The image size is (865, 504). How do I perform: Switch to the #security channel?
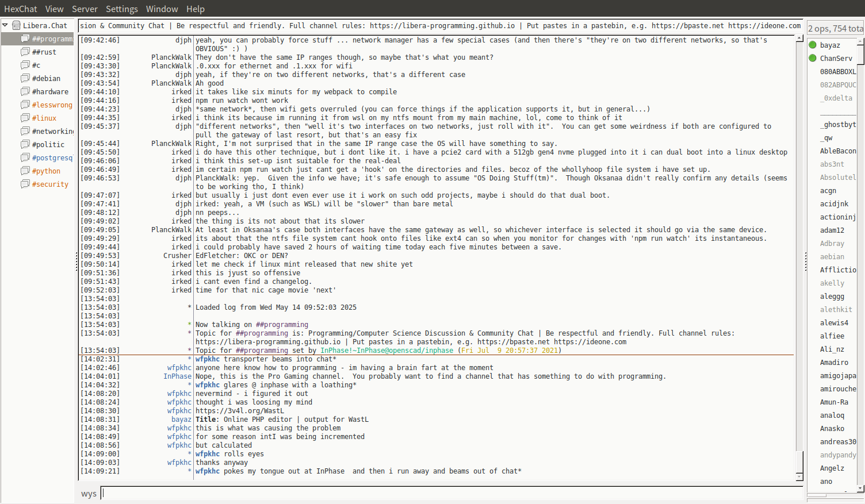click(50, 184)
